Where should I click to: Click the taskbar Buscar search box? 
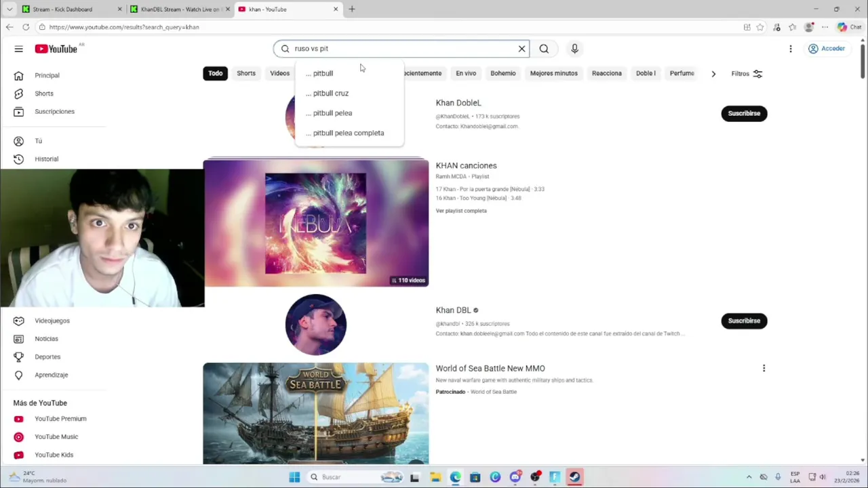(x=356, y=477)
